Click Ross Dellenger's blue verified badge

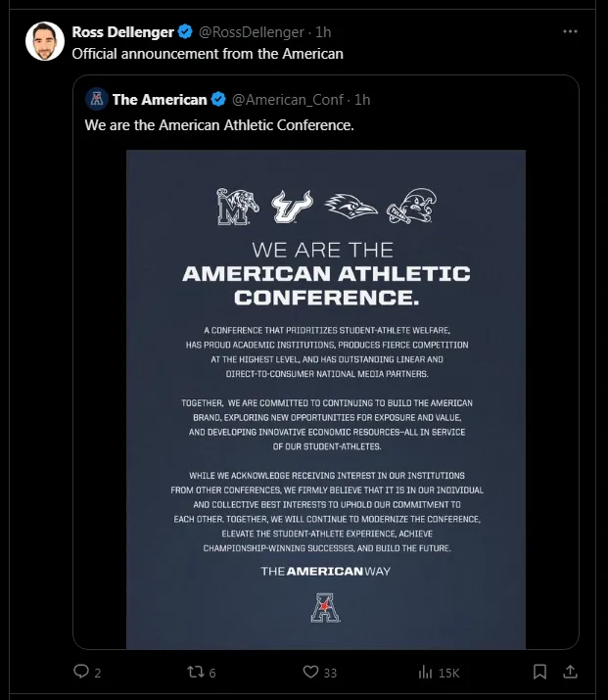tap(185, 31)
